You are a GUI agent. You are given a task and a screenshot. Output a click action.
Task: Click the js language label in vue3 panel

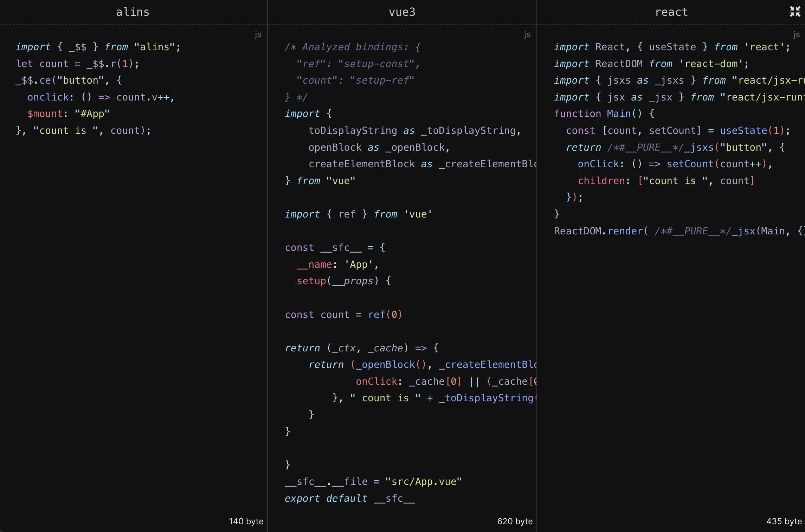coord(527,34)
